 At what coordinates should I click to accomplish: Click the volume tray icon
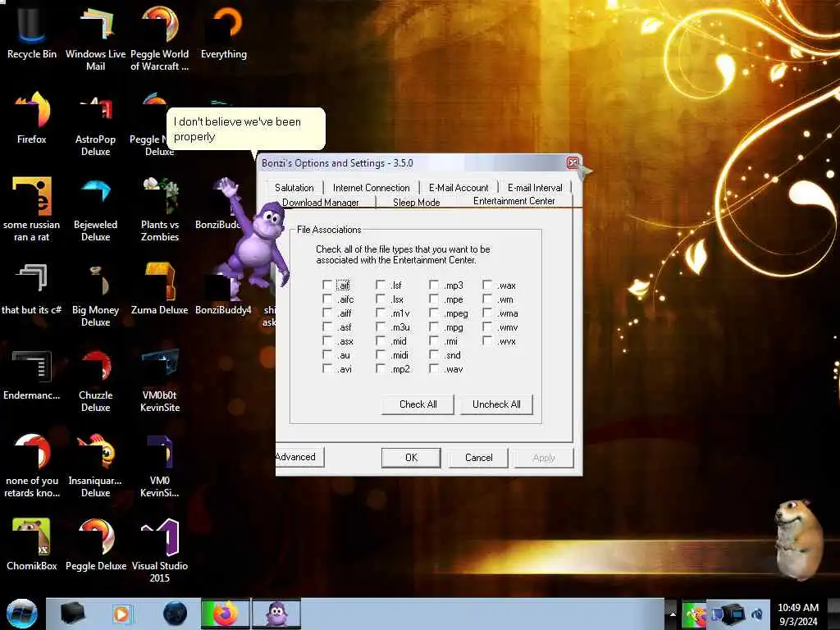[x=757, y=614]
